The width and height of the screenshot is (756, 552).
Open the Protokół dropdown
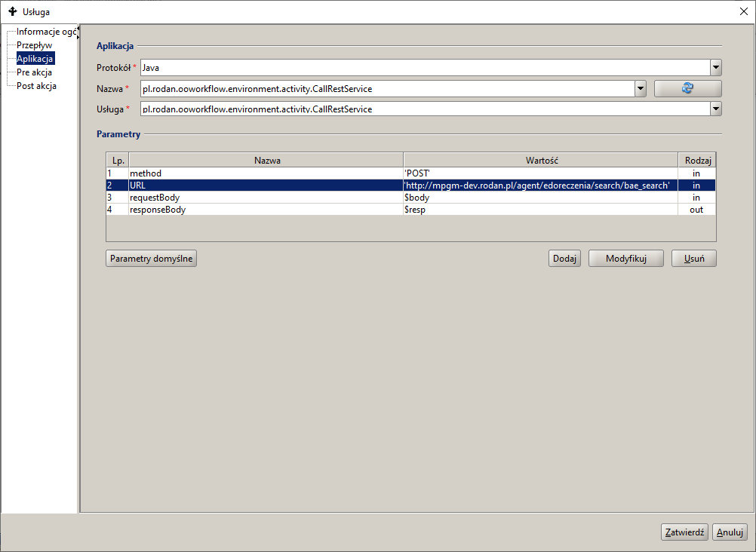[x=715, y=68]
